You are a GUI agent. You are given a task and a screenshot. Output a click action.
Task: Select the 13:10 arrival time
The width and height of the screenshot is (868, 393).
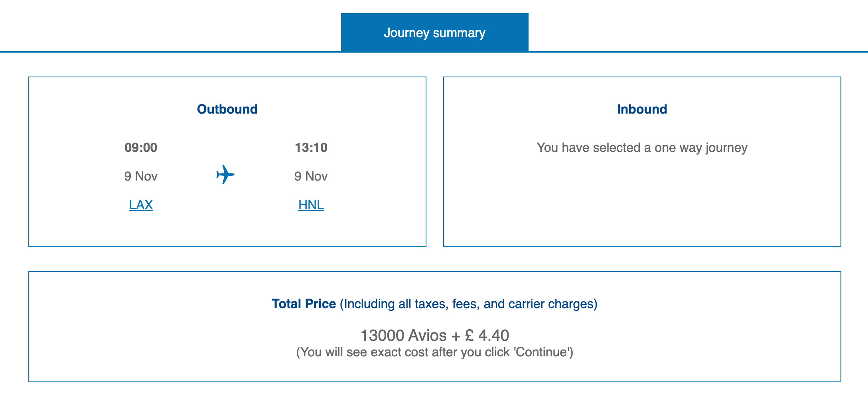[311, 147]
